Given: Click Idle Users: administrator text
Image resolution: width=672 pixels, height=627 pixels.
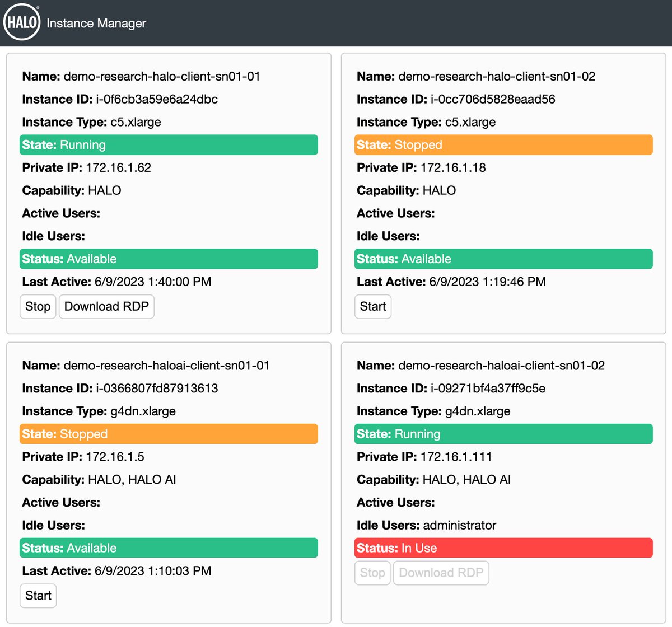Looking at the screenshot, I should [426, 526].
